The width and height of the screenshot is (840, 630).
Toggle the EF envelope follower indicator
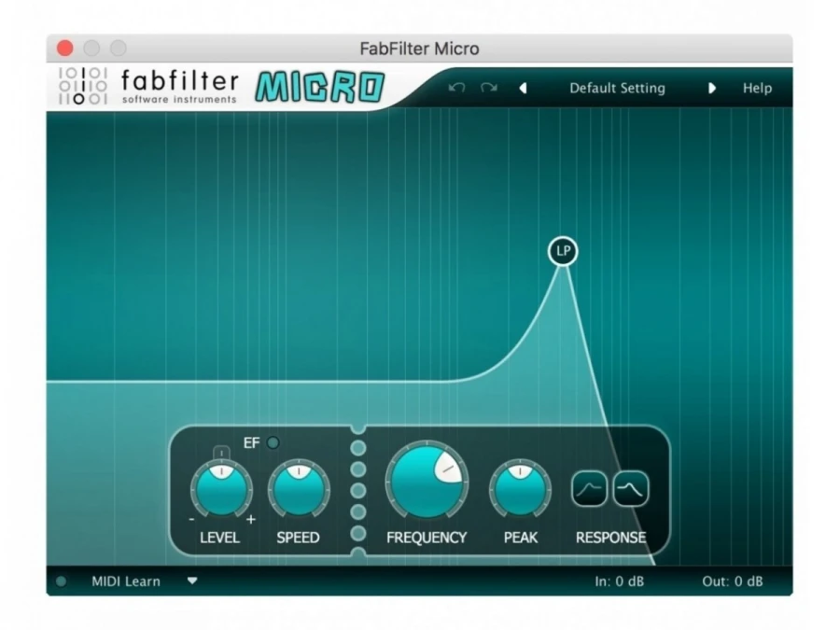273,442
